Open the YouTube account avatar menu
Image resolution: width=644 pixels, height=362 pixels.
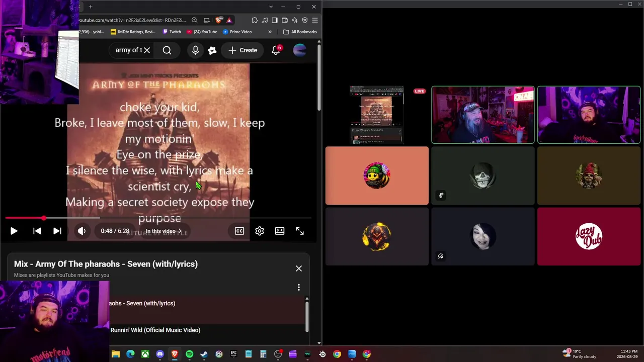tap(299, 50)
